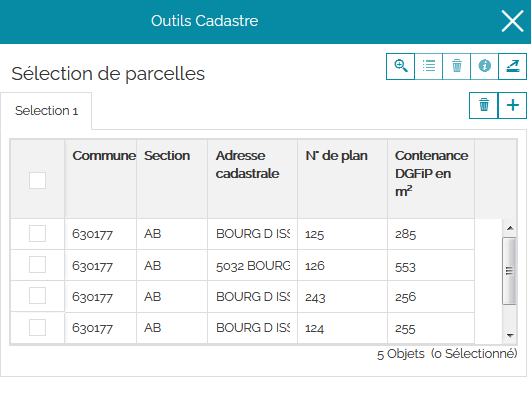
Task: Sort by the N° de plan header
Action: (336, 156)
